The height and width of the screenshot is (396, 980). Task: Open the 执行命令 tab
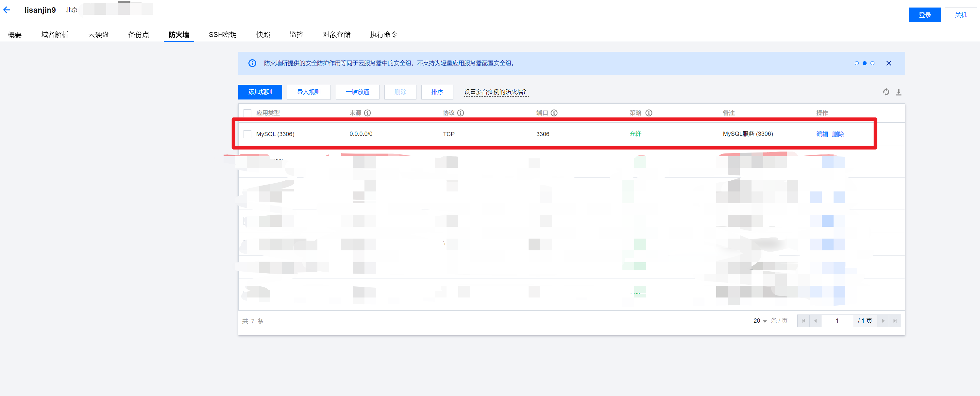coord(383,35)
